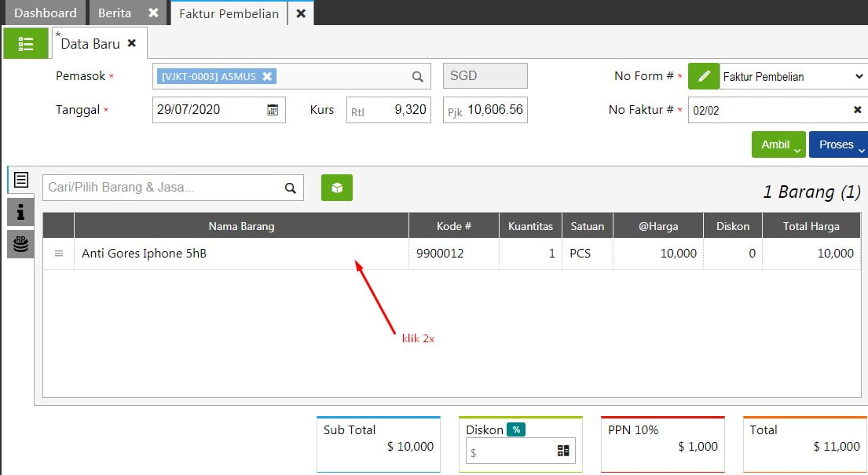Click the 1 Barang (1) count label
The width and height of the screenshot is (868, 475).
coord(811,192)
